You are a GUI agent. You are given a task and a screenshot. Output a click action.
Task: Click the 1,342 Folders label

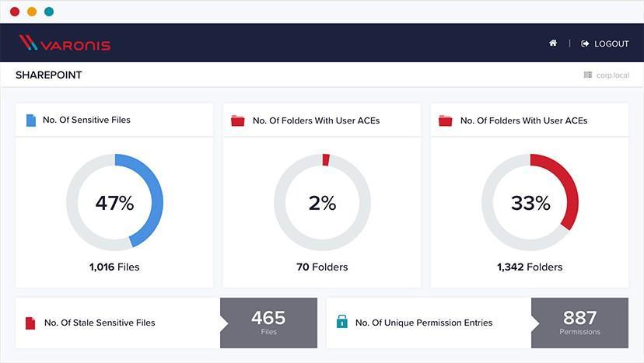pyautogui.click(x=530, y=267)
